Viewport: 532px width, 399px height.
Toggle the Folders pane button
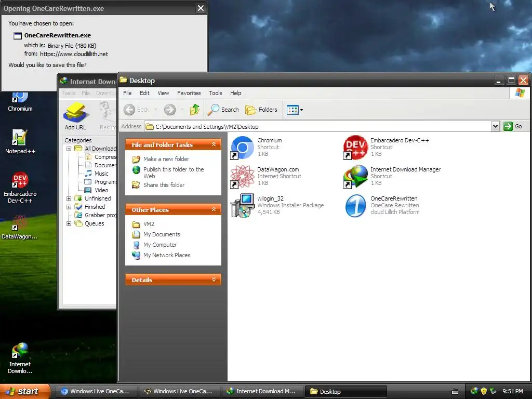[261, 110]
